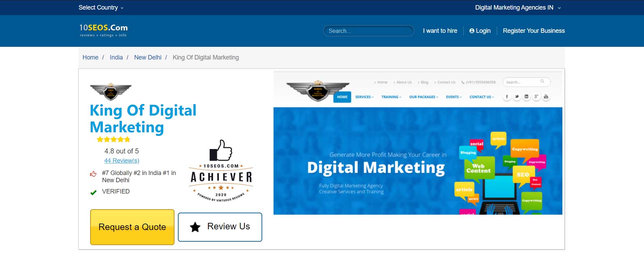Viewport: 644px width, 255px height.
Task: Open the Digital Marketing Agencies IN dropdown
Action: pos(518,8)
